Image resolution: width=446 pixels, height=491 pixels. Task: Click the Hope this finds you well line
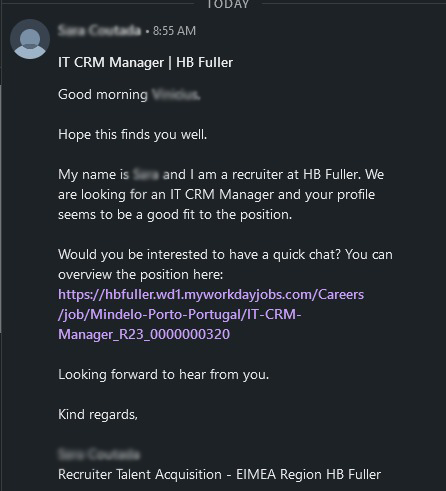pos(133,135)
